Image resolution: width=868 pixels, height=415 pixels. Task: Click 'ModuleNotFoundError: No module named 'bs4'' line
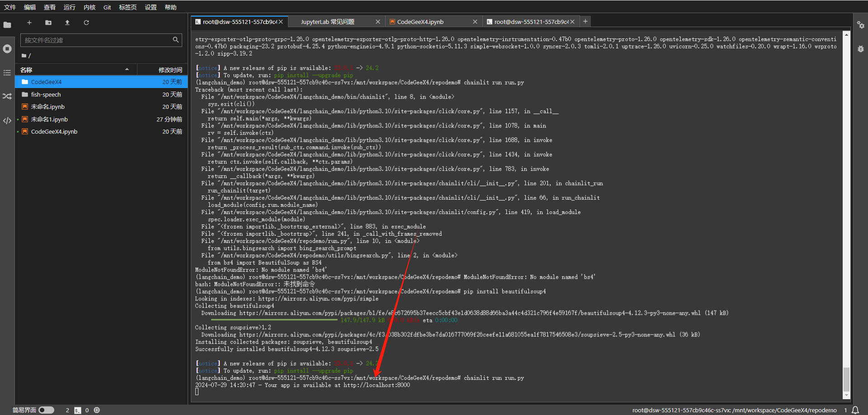coord(261,270)
